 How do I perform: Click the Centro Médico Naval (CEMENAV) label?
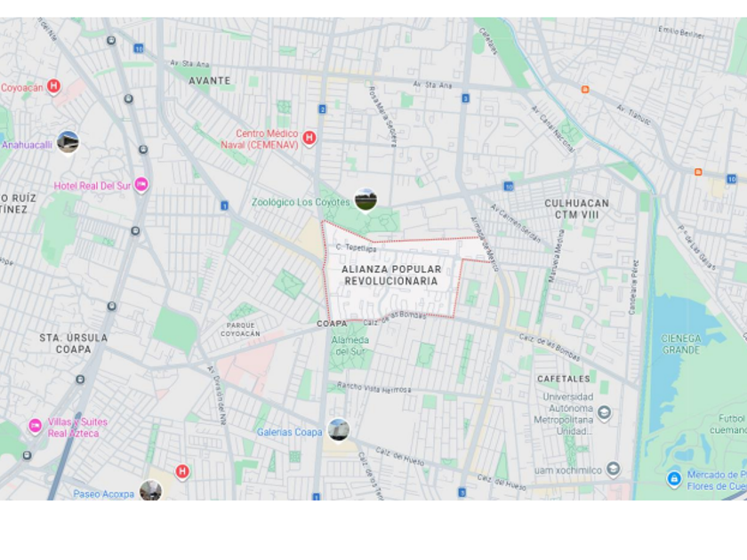coord(260,139)
